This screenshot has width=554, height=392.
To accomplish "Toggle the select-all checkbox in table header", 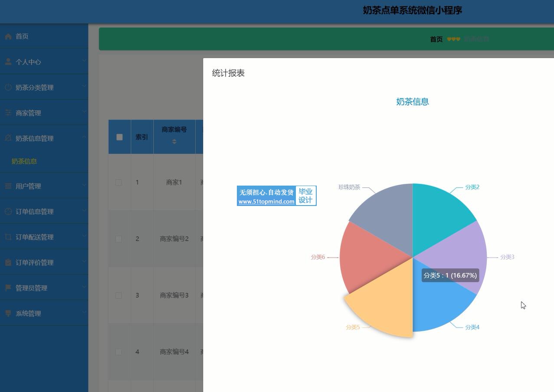I will tap(120, 137).
